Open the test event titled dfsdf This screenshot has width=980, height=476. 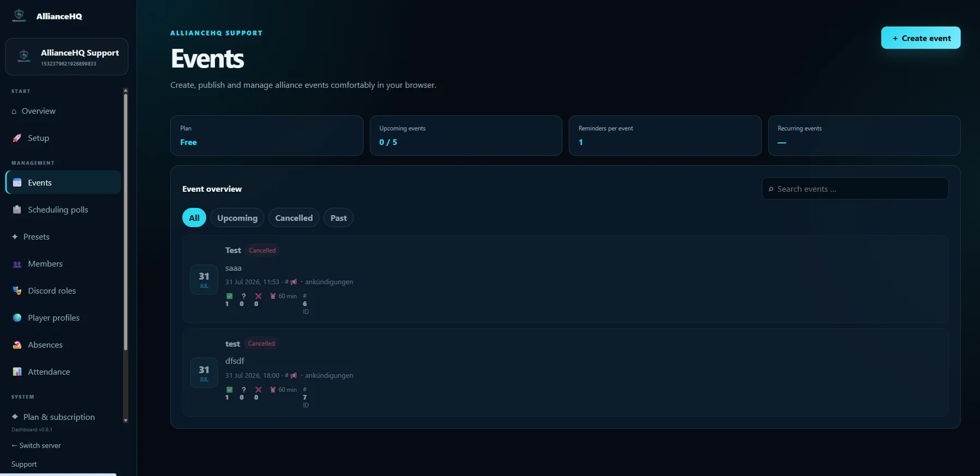click(565, 373)
